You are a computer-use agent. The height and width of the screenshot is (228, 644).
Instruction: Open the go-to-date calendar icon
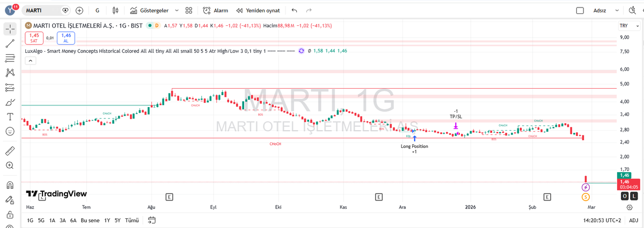tap(151, 220)
